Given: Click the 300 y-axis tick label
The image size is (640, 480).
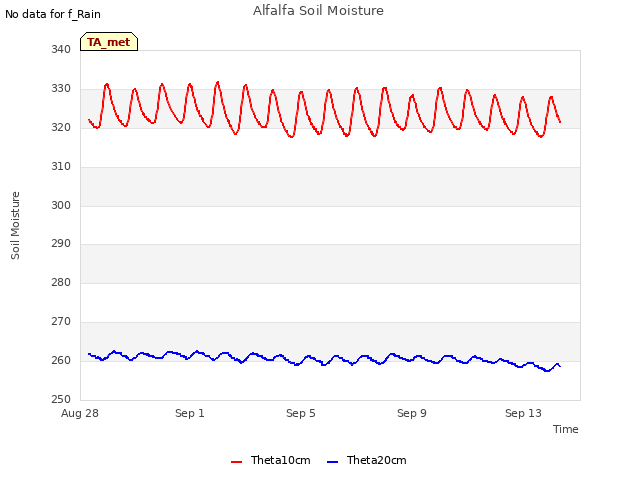Looking at the screenshot, I should 61,205.
